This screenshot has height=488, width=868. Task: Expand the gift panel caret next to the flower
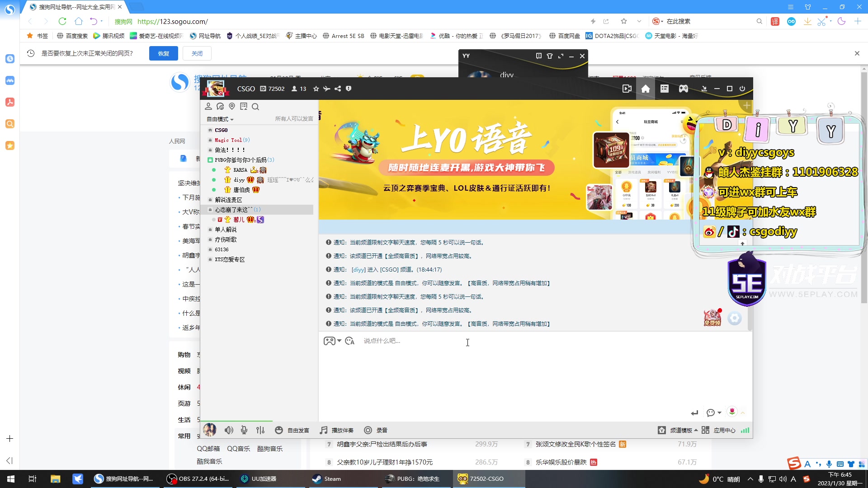pyautogui.click(x=742, y=413)
